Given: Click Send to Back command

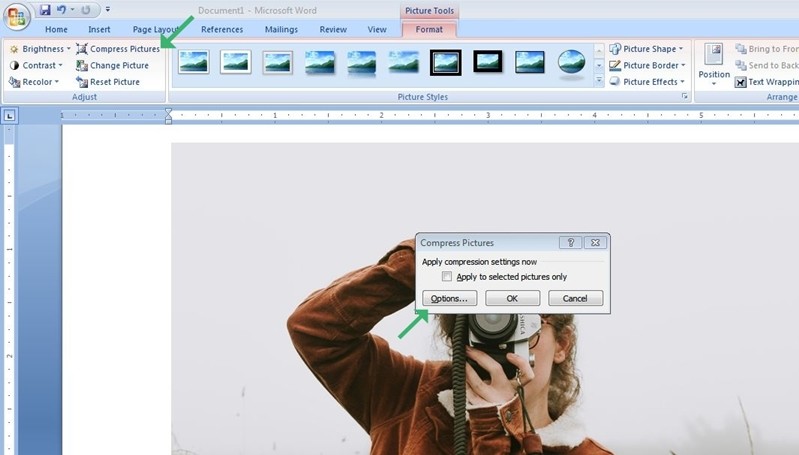Looking at the screenshot, I should [766, 65].
